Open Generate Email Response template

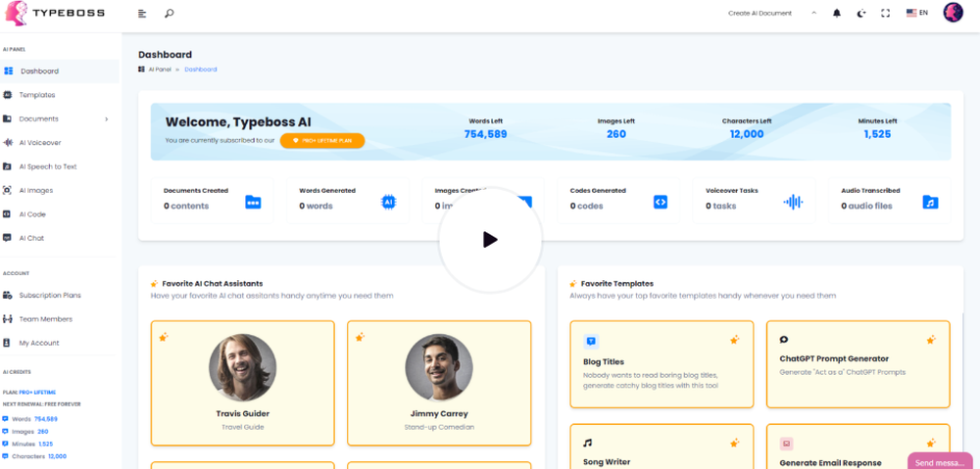click(858, 446)
